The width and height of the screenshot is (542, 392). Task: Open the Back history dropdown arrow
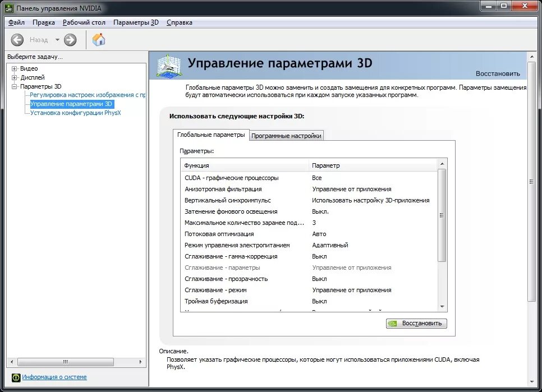click(57, 40)
